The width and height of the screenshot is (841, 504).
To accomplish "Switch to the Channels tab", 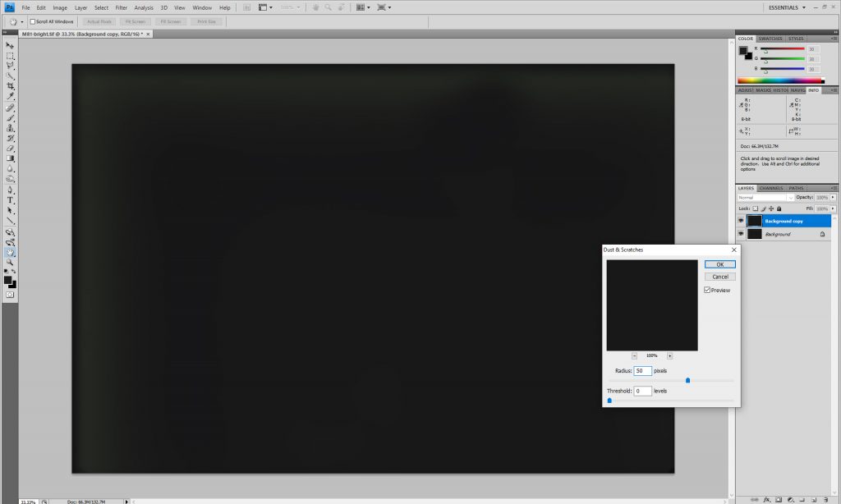I will (770, 188).
